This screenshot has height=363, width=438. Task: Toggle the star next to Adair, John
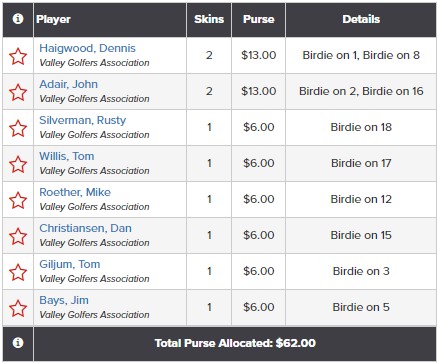[x=18, y=92]
